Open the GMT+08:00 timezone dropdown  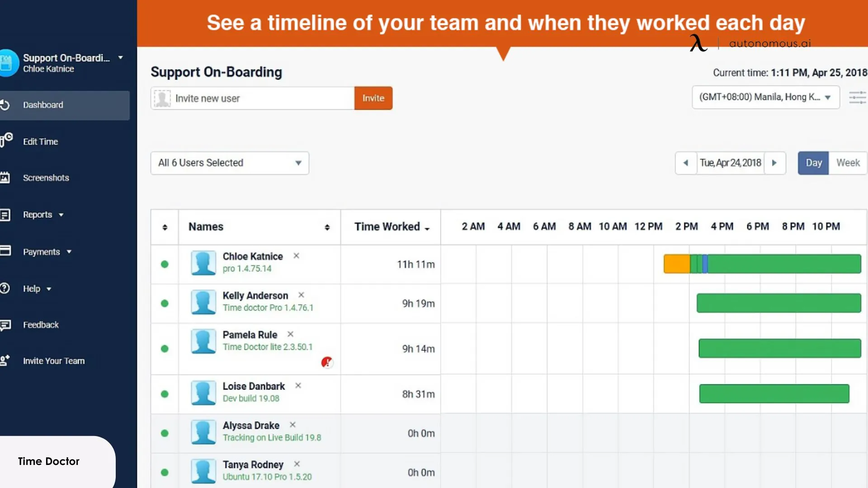(x=765, y=97)
